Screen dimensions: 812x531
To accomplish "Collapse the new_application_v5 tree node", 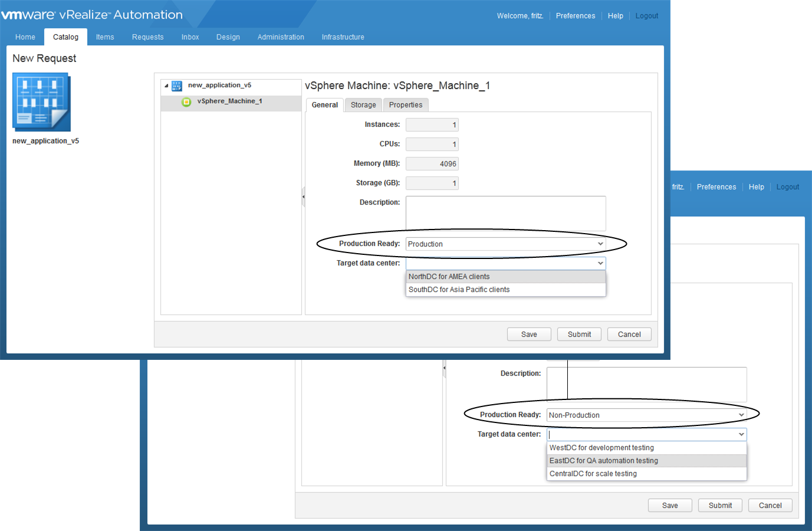I will 166,86.
